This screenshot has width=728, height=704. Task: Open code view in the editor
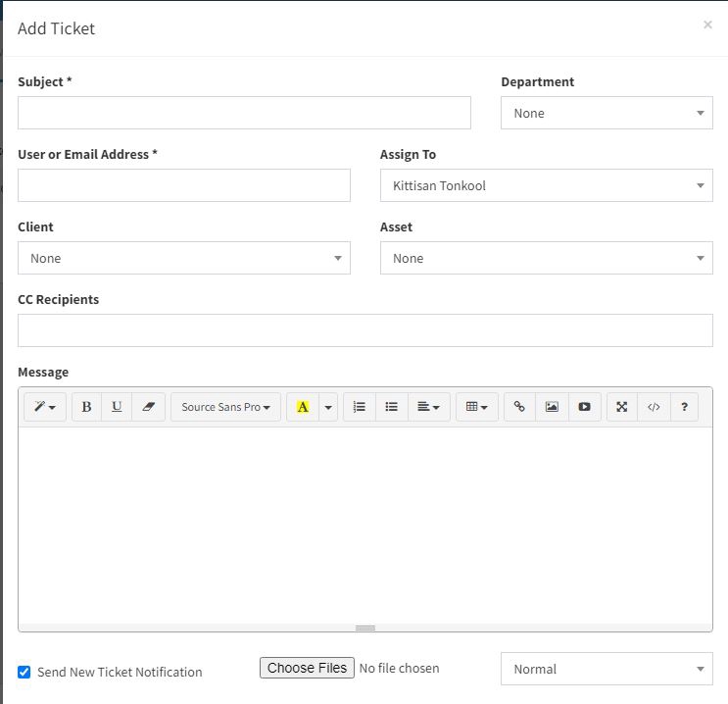coord(654,407)
